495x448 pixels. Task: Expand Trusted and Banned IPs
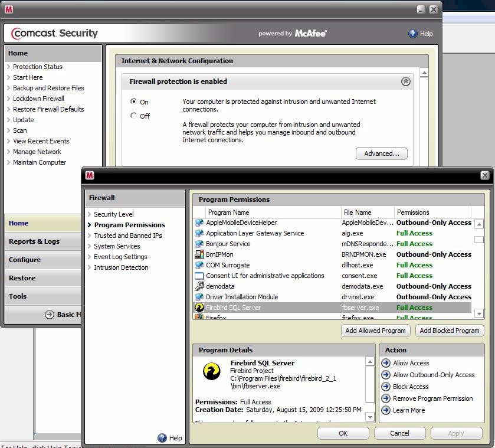coord(127,236)
